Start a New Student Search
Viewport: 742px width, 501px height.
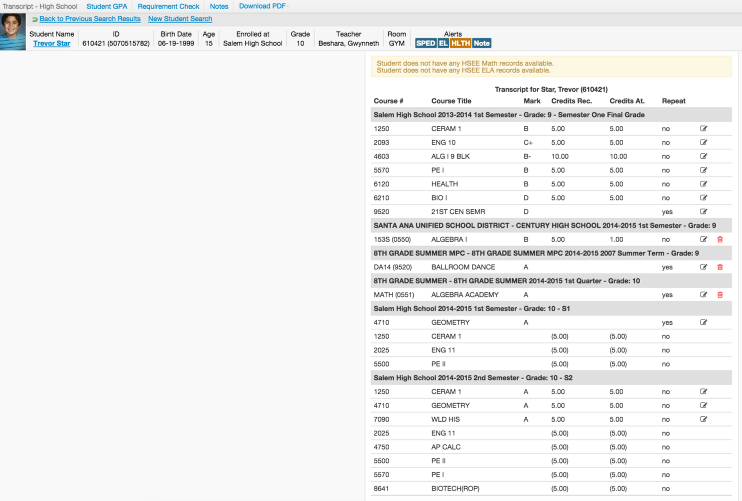pos(180,18)
